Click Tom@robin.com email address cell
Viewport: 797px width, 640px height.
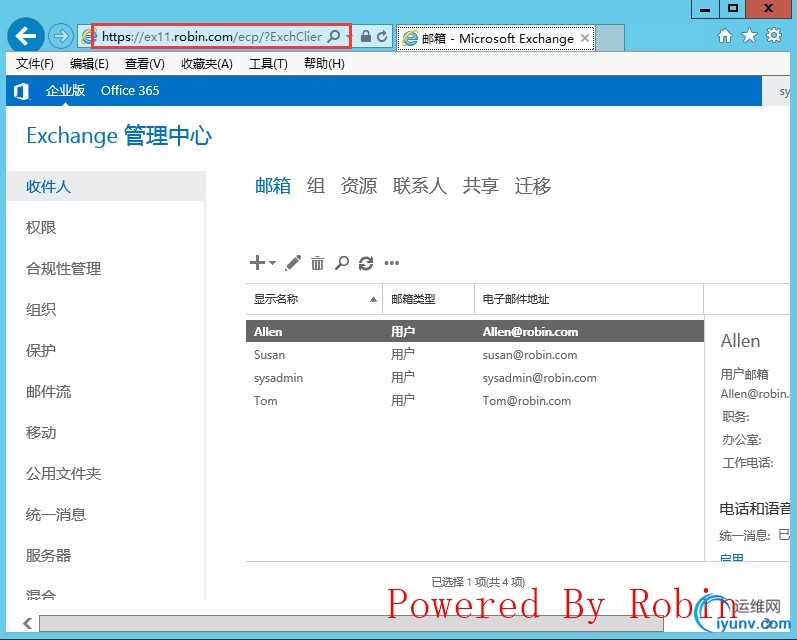click(527, 401)
